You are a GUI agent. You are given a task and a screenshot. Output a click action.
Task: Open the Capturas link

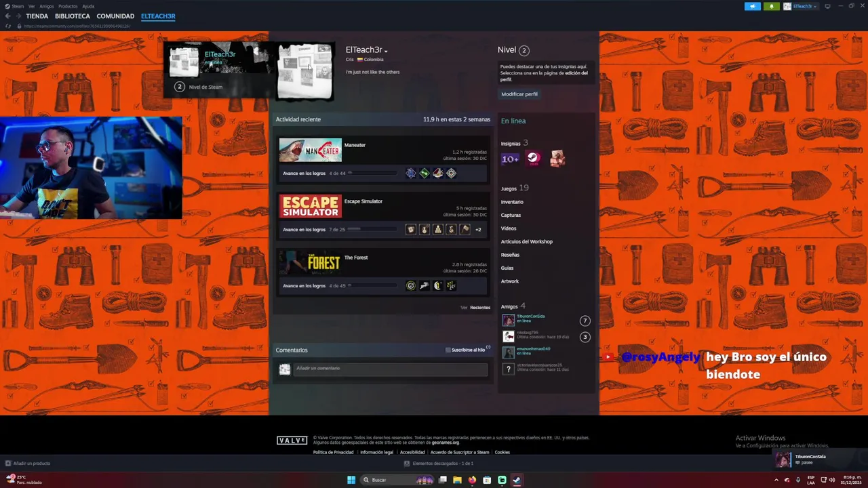pyautogui.click(x=511, y=216)
